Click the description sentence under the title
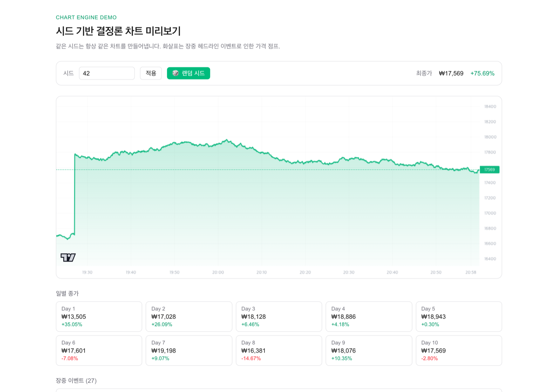 168,46
